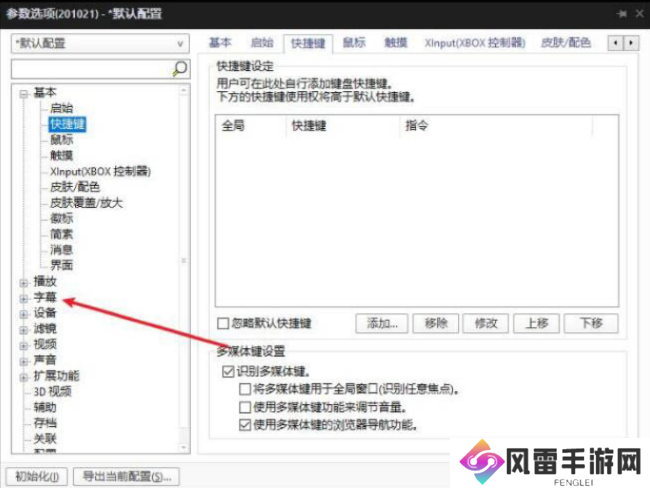Select 3D 视频 in the tree
Viewport: 650px width, 488px height.
tap(53, 392)
